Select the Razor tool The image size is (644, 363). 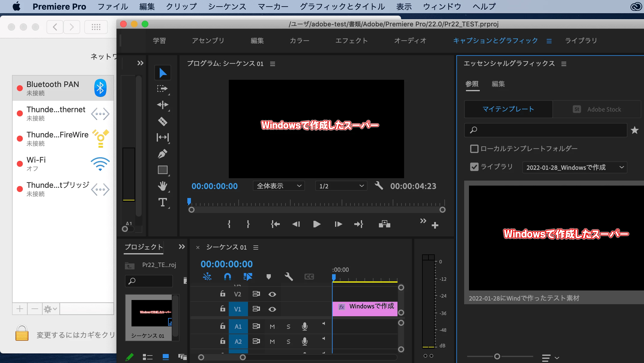[162, 121]
